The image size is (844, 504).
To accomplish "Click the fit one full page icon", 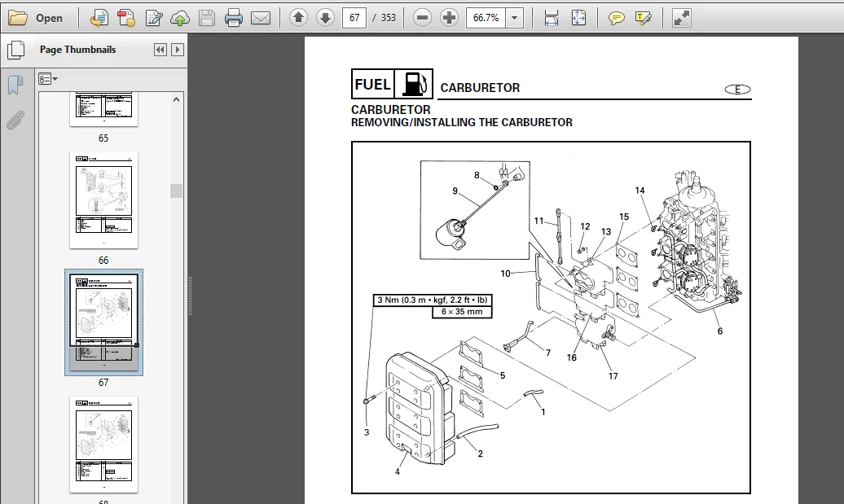I will [x=578, y=18].
